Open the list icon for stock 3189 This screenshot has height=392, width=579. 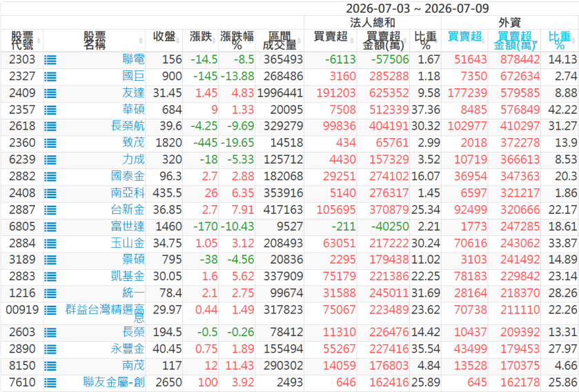(x=50, y=260)
